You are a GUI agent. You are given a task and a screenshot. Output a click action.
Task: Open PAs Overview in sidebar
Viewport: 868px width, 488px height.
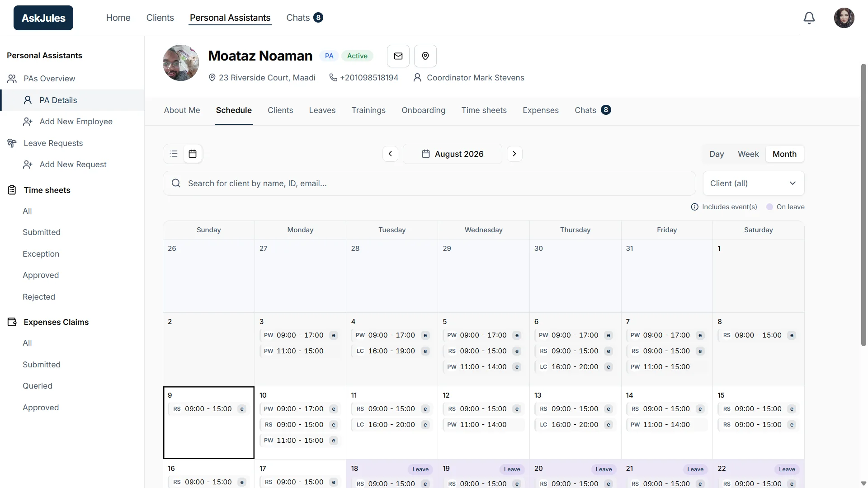[x=49, y=79]
